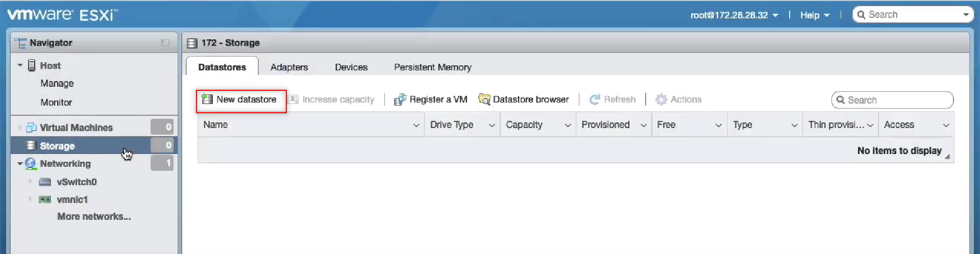Click the Actions label
This screenshot has height=254, width=980.
pyautogui.click(x=686, y=99)
